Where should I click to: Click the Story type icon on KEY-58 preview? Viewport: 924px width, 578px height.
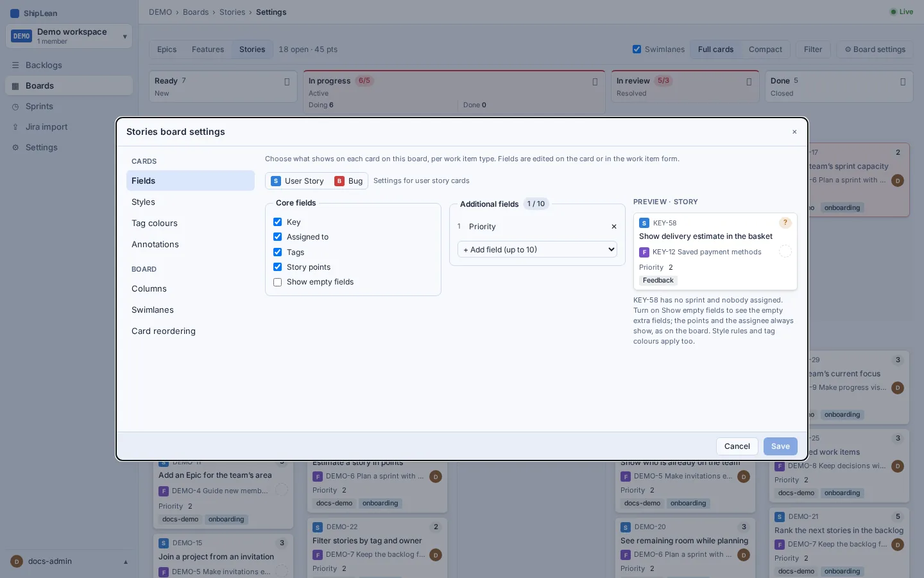point(644,223)
